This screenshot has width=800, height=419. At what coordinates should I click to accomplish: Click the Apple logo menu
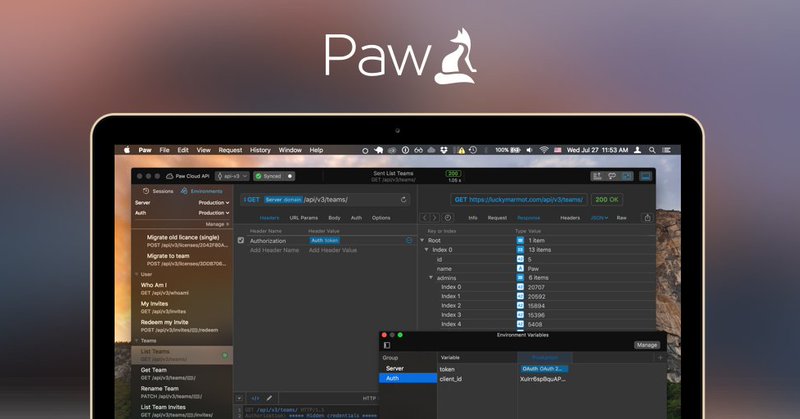(127, 150)
